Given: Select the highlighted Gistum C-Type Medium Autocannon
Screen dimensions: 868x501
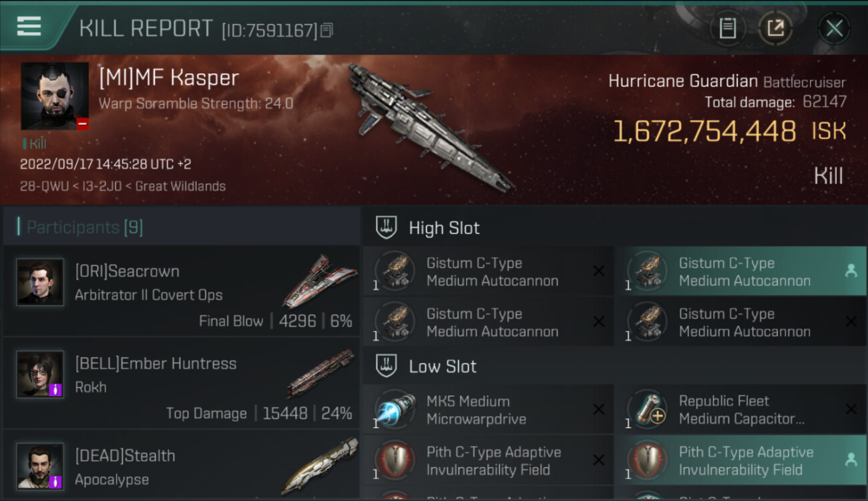Looking at the screenshot, I should pos(740,271).
